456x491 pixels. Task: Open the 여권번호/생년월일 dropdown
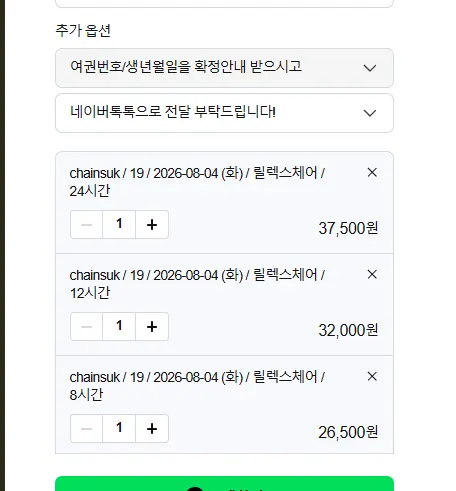(x=224, y=68)
